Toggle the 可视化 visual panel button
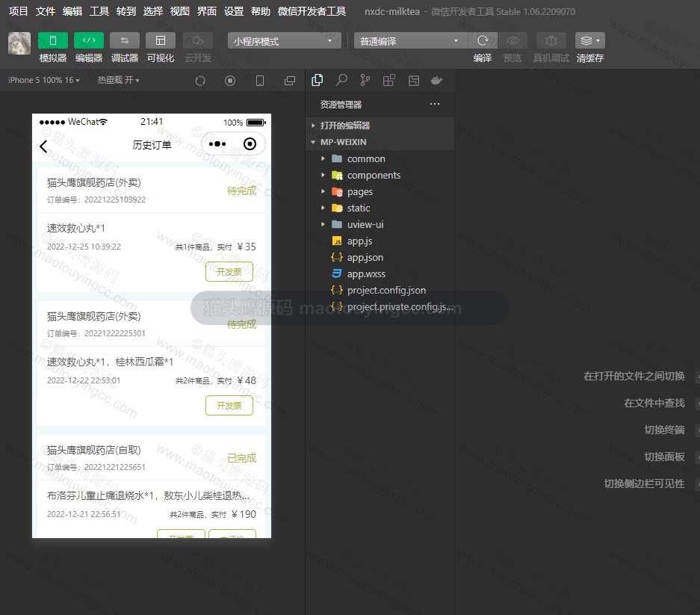The height and width of the screenshot is (615, 700). [161, 40]
